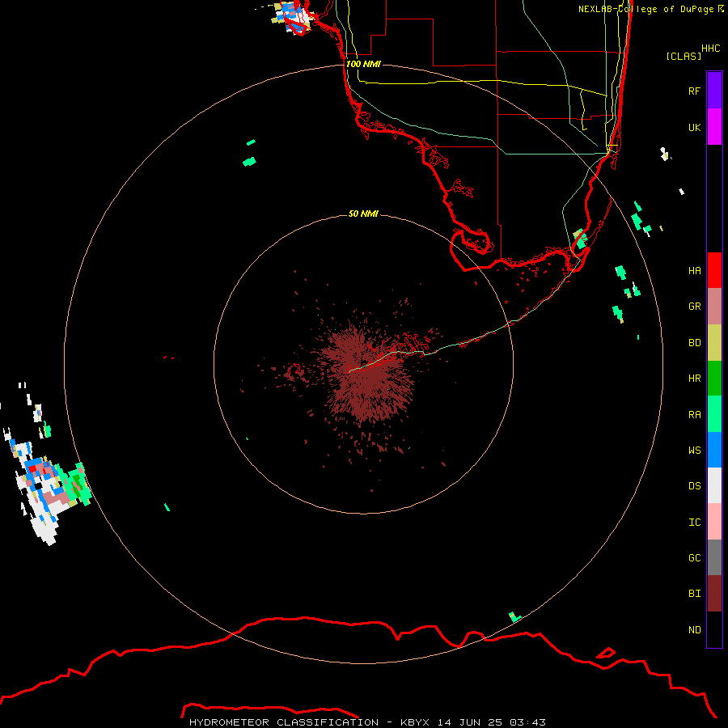The width and height of the screenshot is (728, 728).
Task: Click the RF purple legend swatch
Action: tap(714, 91)
